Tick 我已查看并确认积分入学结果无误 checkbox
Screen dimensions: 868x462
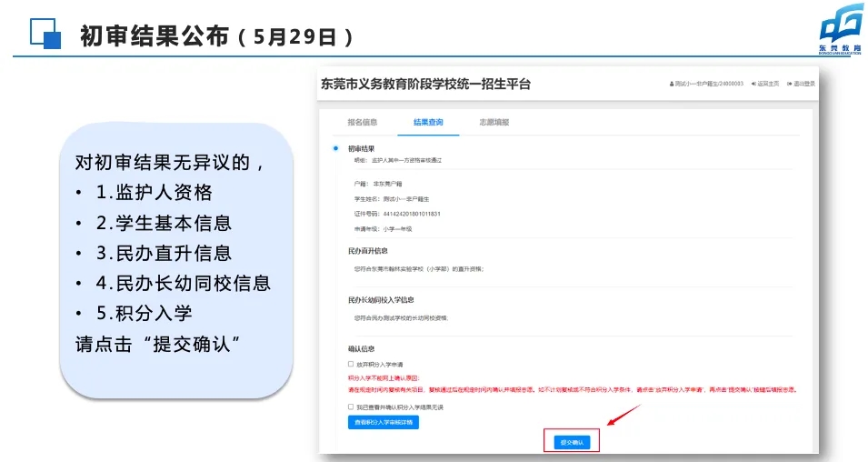(x=351, y=407)
